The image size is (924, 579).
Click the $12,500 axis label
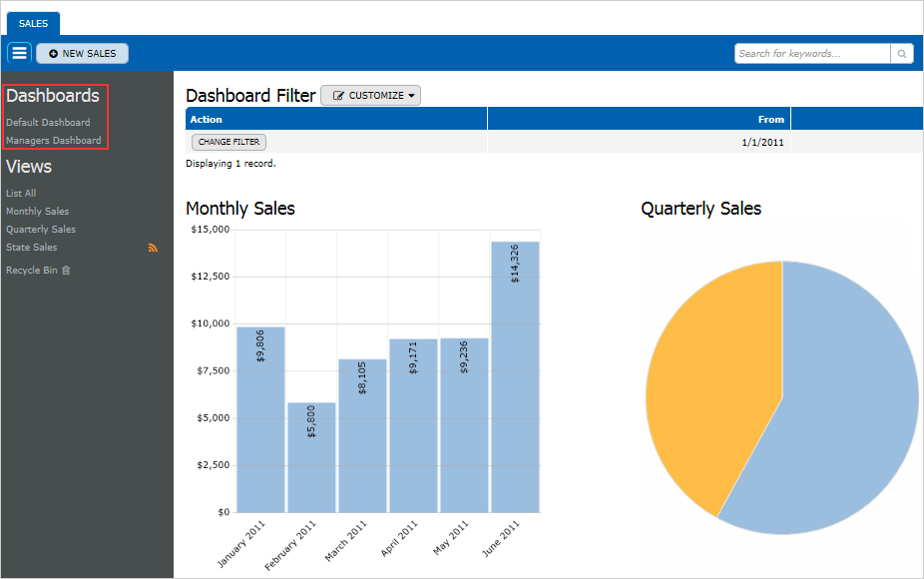[211, 277]
